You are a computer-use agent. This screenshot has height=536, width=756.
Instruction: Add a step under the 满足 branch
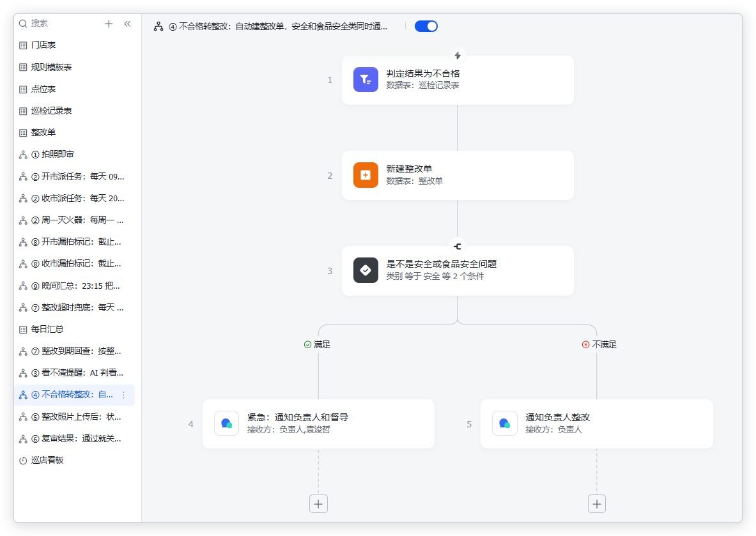coord(318,504)
